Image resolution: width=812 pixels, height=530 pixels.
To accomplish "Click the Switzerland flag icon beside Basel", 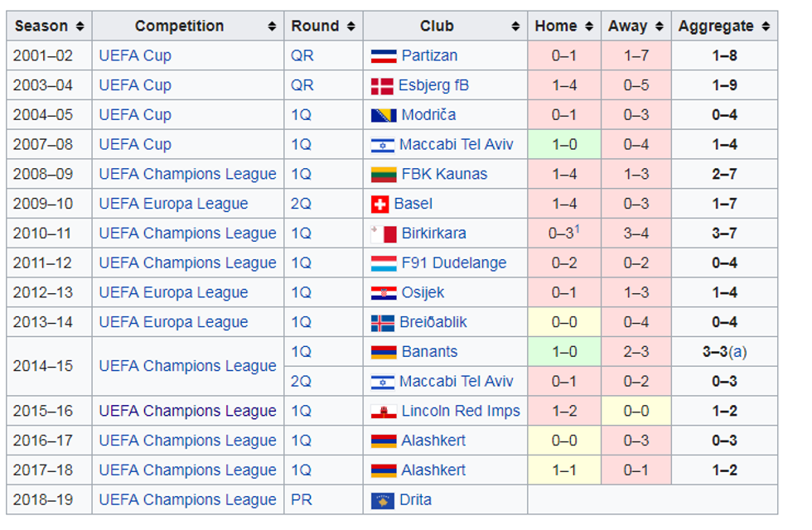I will [x=380, y=204].
